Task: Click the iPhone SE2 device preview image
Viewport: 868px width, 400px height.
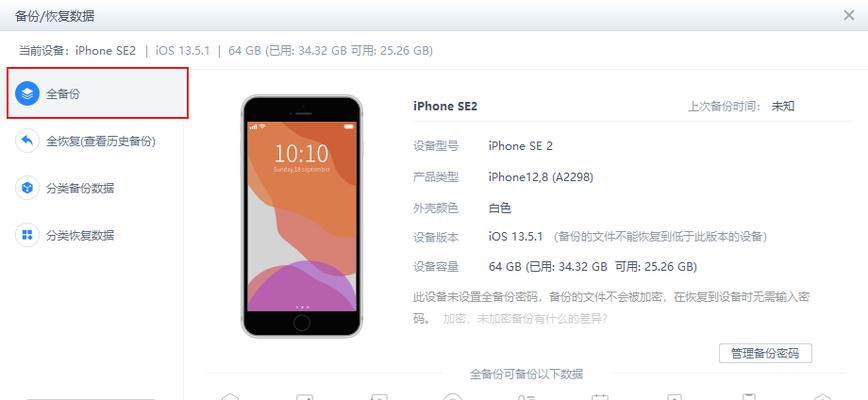Action: pos(302,216)
